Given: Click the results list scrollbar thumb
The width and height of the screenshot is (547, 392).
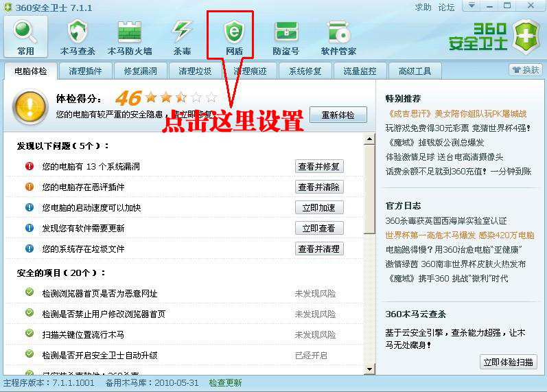Looking at the screenshot, I should coord(369,189).
